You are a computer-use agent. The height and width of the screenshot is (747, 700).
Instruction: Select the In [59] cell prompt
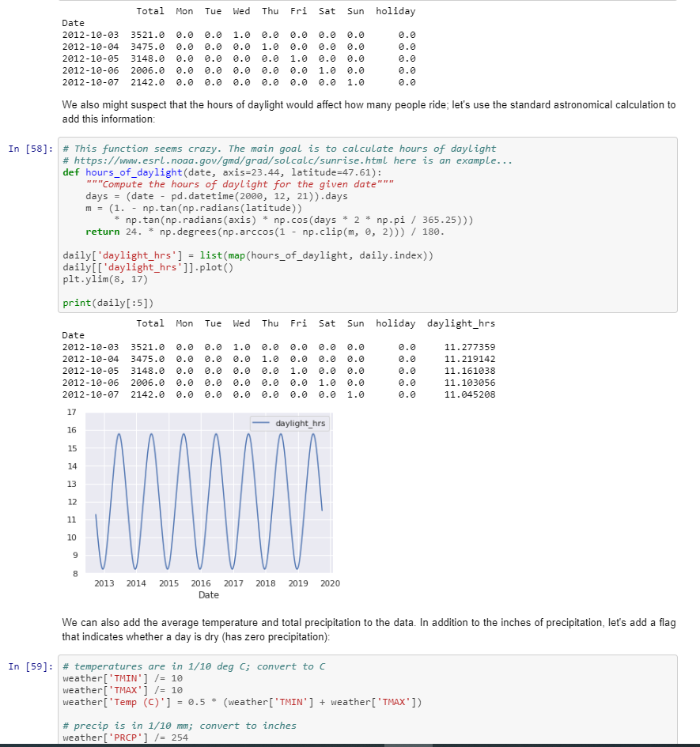point(31,666)
